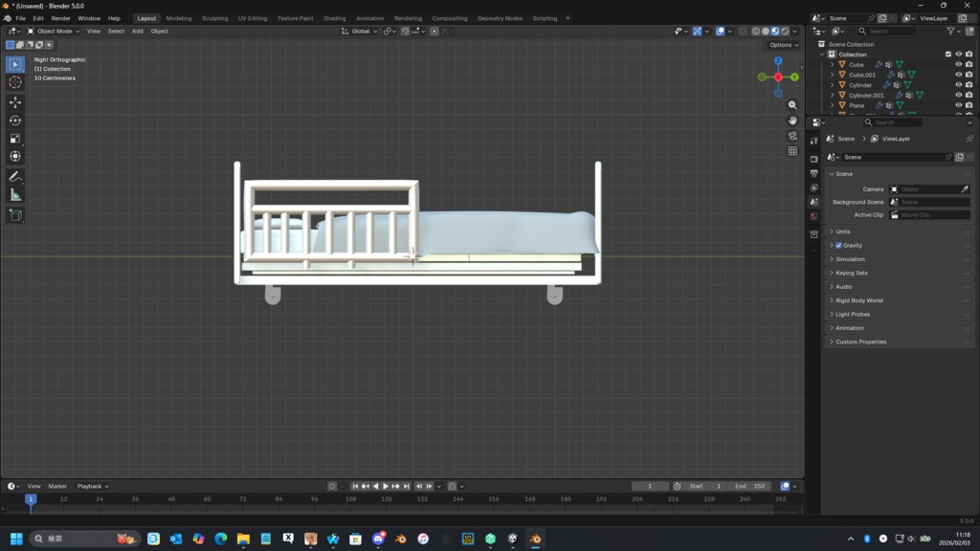
Task: Uncheck the Gravity checkbox
Action: coord(839,246)
